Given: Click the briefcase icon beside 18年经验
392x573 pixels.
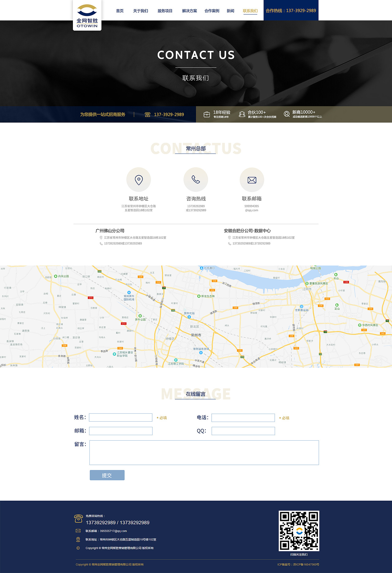Looking at the screenshot, I should [207, 114].
